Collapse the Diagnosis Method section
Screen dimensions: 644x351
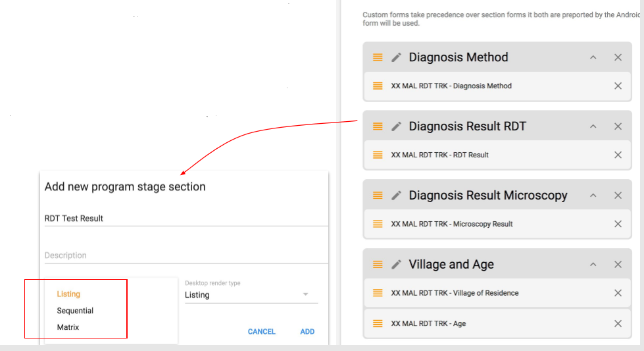[593, 57]
